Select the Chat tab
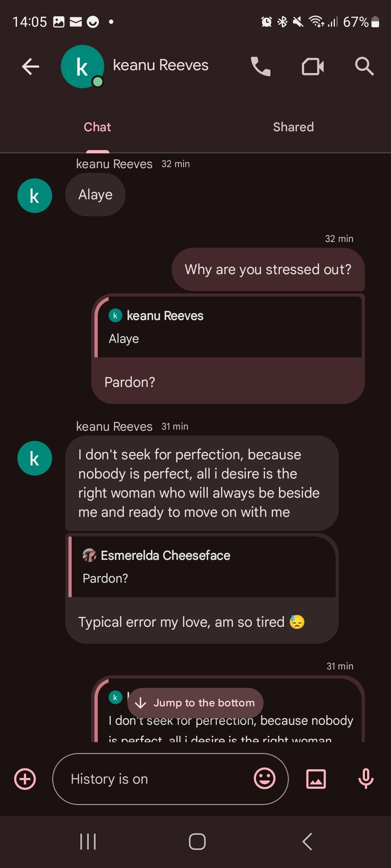The height and width of the screenshot is (868, 391). [97, 127]
